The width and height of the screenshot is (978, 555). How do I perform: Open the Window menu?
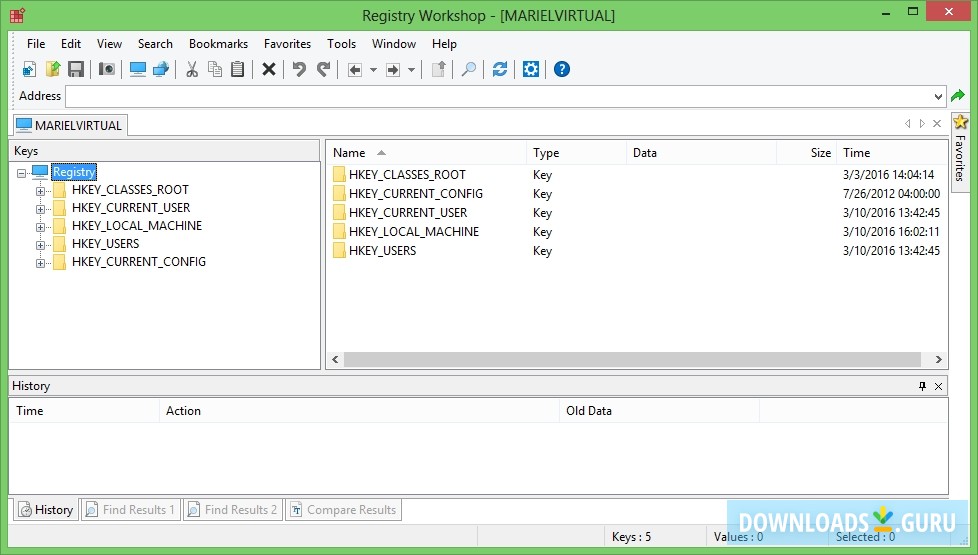pos(394,44)
